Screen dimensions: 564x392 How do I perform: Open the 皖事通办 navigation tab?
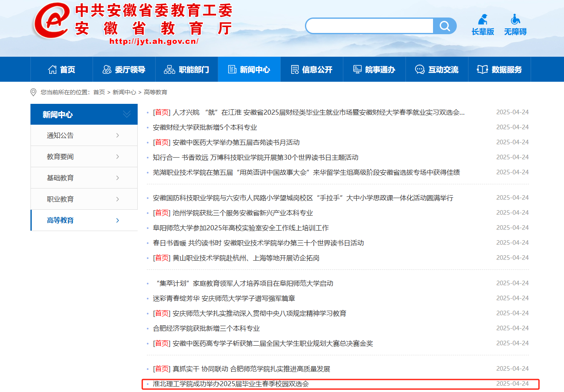coord(374,70)
